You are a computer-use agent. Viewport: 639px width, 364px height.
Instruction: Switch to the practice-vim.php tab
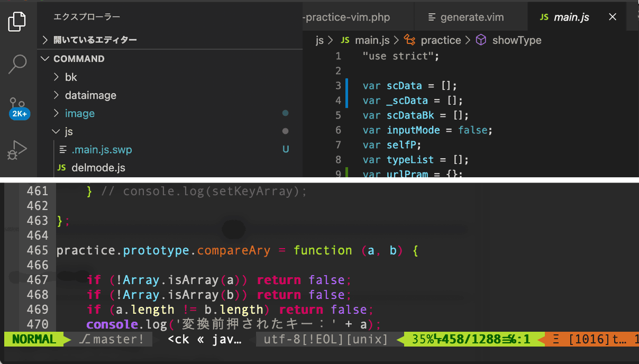coord(346,17)
